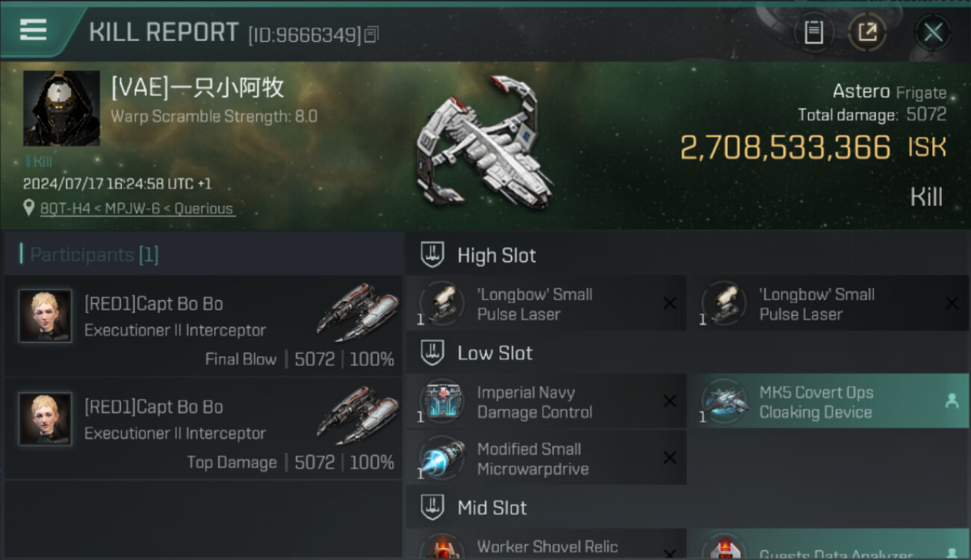
Task: Select MK5 Covert Ops Cloaking Device
Action: point(829,401)
